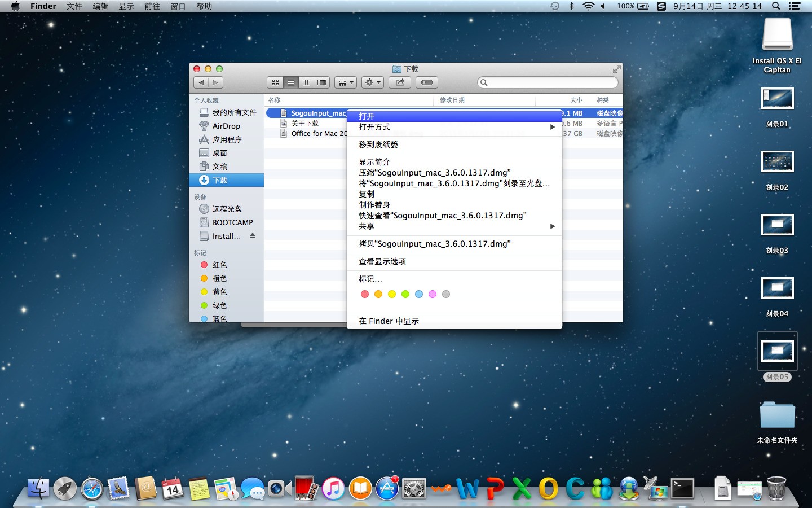
Task: Open Spotlight search in menu bar
Action: [776, 6]
